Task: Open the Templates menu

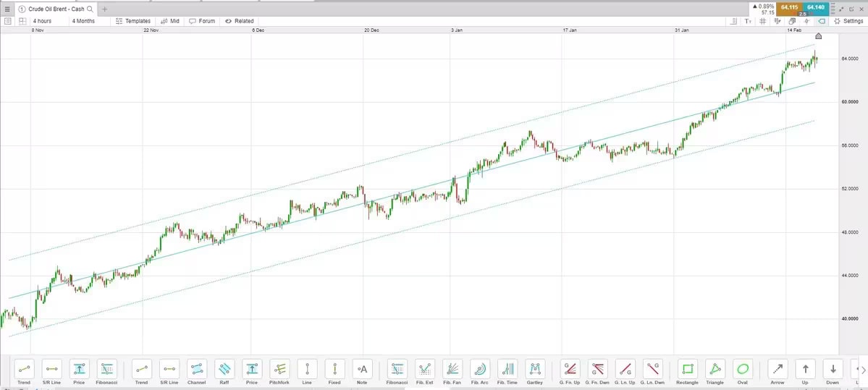Action: [x=133, y=21]
